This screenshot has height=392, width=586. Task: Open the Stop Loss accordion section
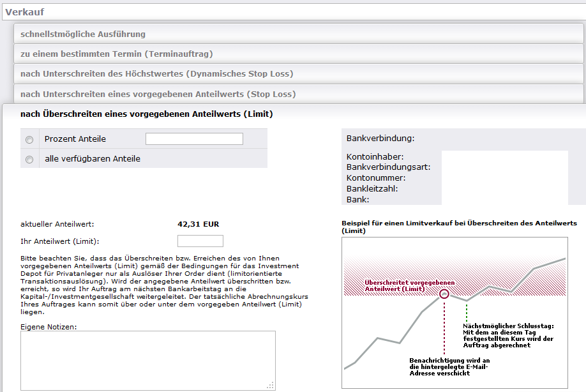tap(298, 94)
